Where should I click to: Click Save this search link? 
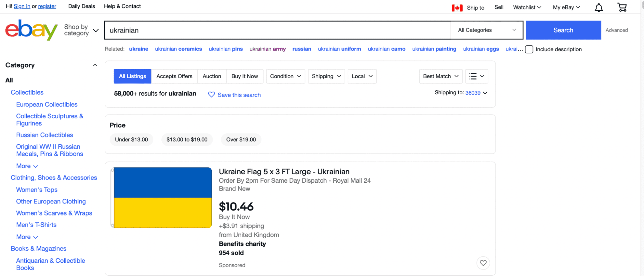[239, 95]
